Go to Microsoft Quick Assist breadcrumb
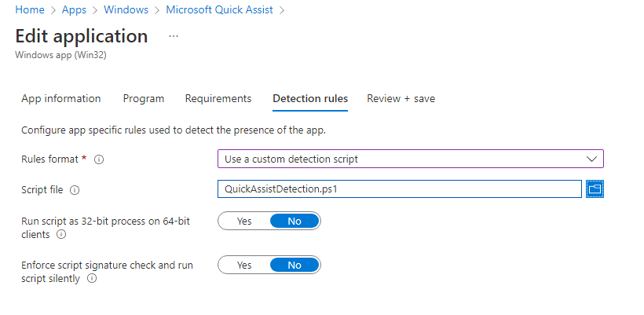The width and height of the screenshot is (644, 315). pos(221,10)
